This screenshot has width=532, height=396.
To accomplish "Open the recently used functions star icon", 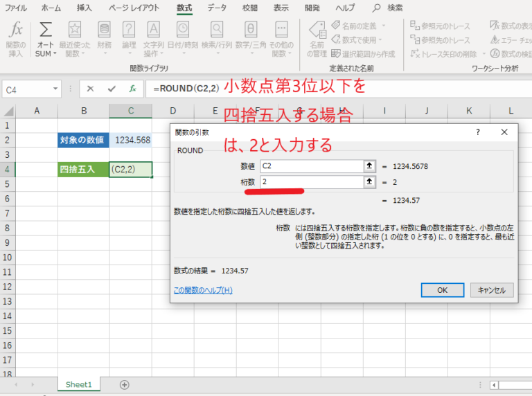I will coord(74,30).
